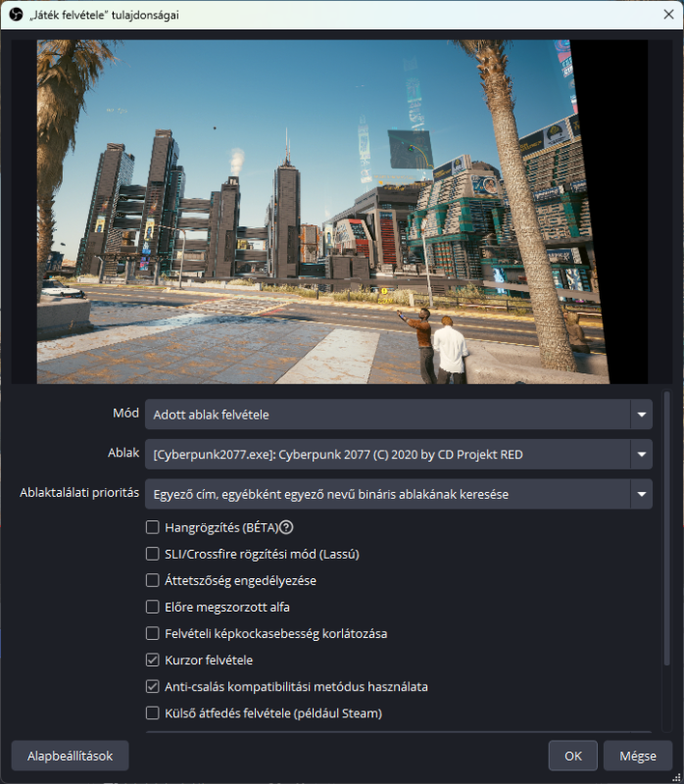Click the Alapbeállítások button
The width and height of the screenshot is (684, 784).
click(x=70, y=756)
